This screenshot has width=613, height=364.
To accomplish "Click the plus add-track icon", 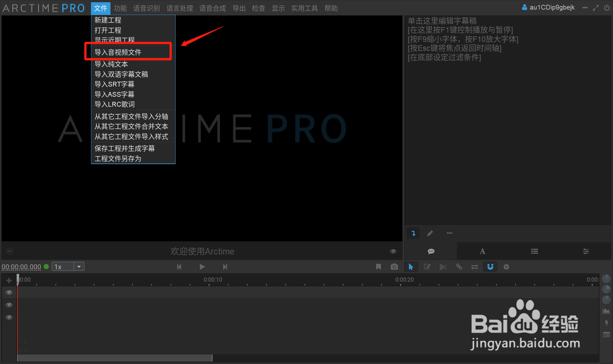I will tap(9, 280).
